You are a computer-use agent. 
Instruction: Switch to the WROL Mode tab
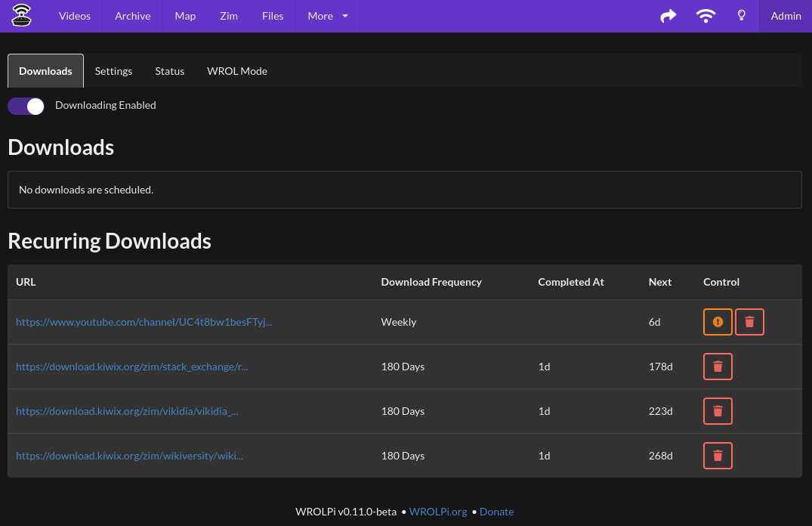[x=237, y=71]
